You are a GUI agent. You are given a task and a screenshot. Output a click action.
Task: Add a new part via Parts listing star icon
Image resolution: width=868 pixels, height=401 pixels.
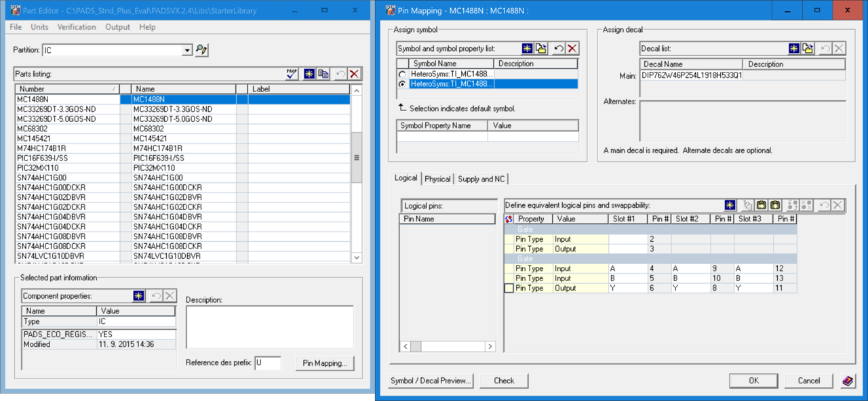coord(309,74)
